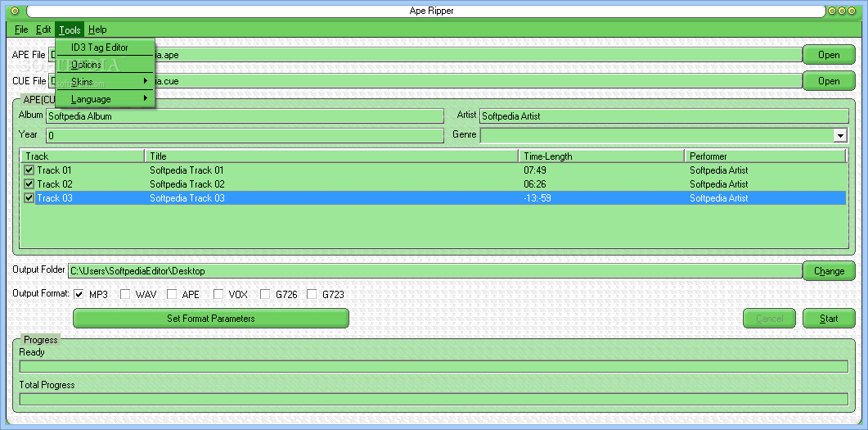Open the Edit menu
Image resolution: width=868 pixels, height=430 pixels.
tap(43, 29)
